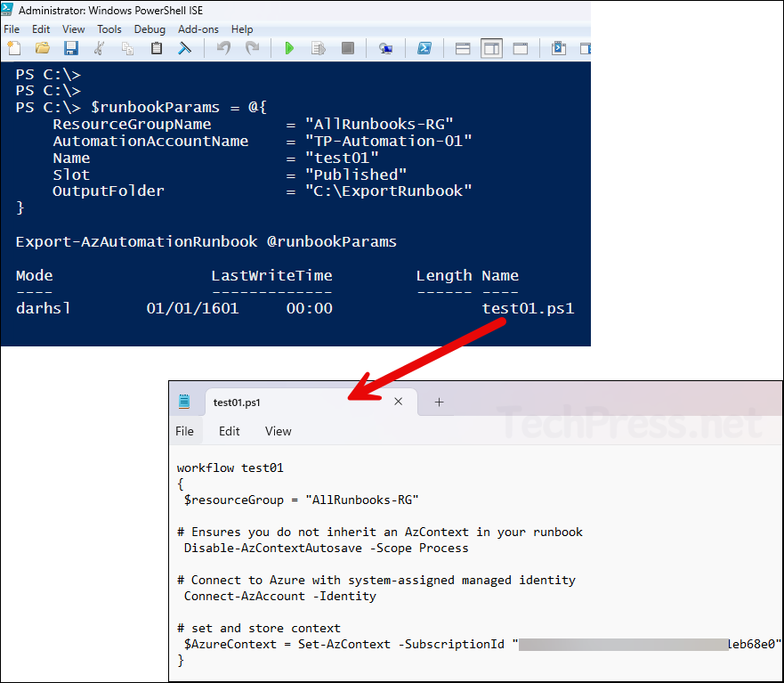
Task: Click the OutputFolder parameter name
Action: click(x=109, y=191)
